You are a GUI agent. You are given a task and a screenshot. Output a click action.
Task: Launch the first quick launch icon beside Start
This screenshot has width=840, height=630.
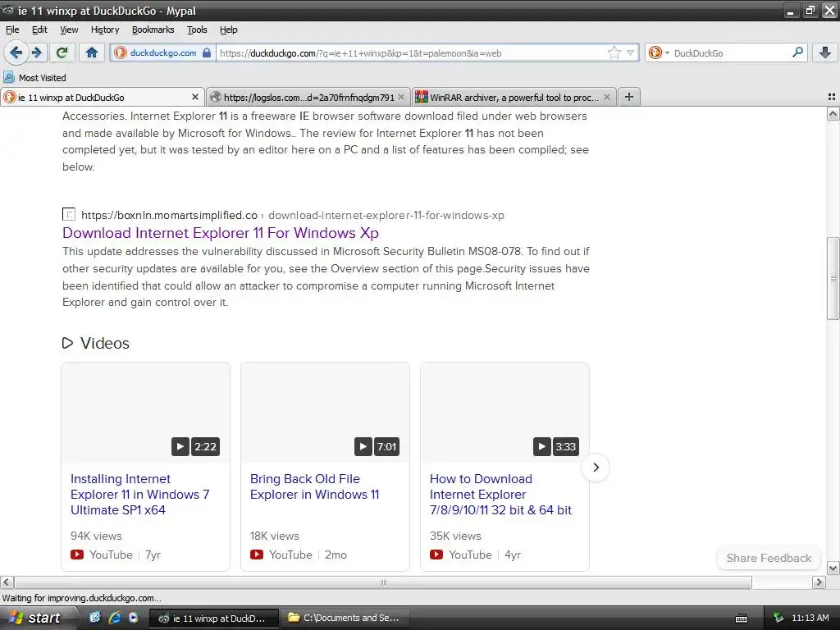coord(95,618)
